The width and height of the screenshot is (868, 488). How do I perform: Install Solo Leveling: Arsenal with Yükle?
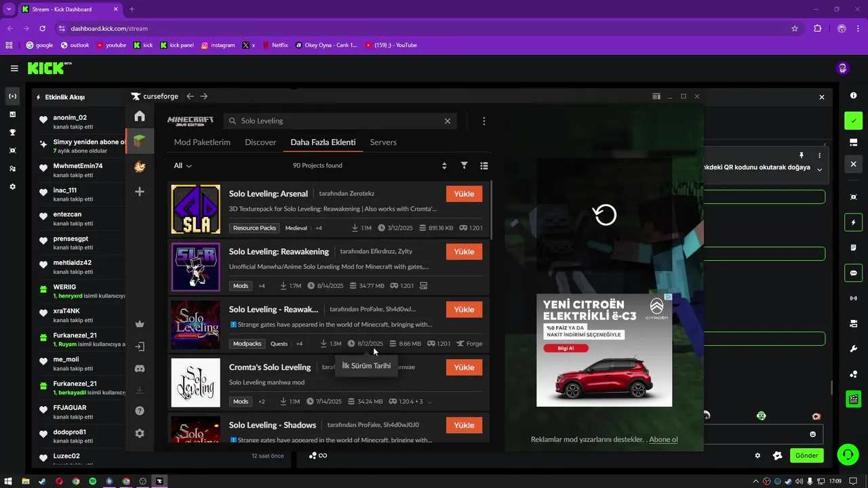(464, 194)
